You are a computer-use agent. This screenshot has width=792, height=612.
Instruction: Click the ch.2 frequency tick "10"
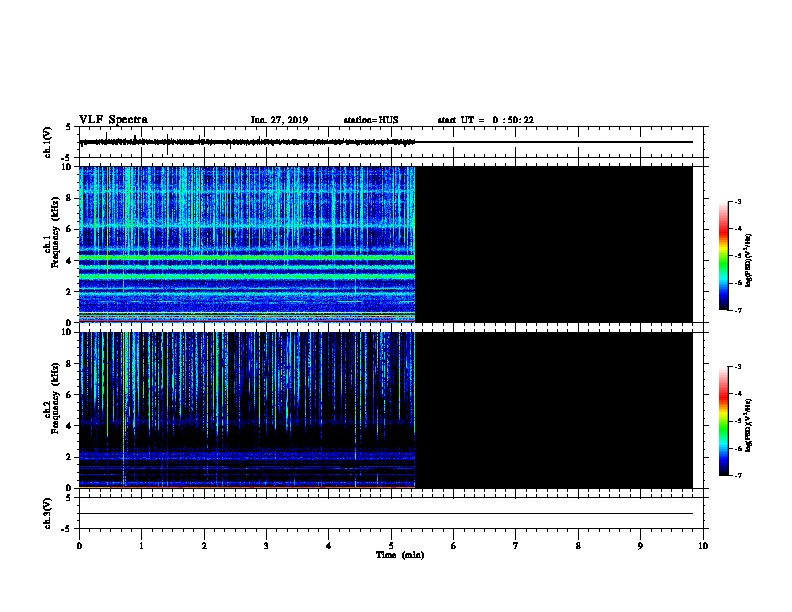[x=68, y=332]
